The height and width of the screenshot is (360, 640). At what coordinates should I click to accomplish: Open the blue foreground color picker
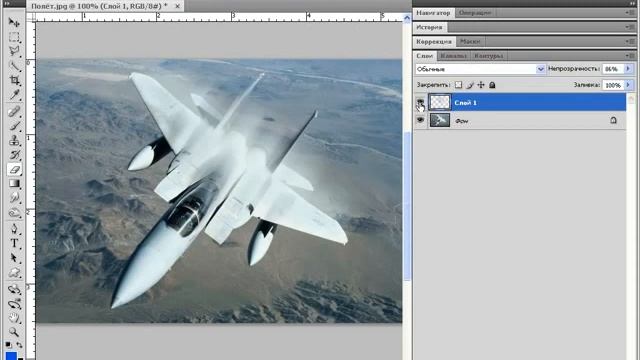click(11, 356)
